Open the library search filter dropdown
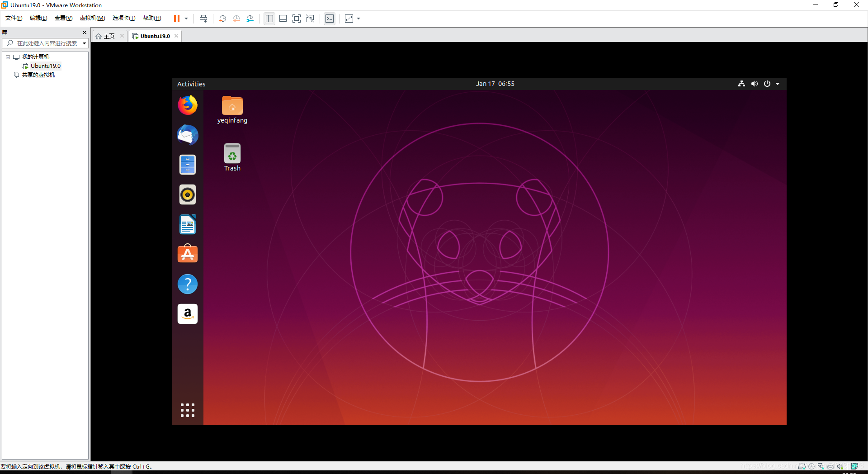The width and height of the screenshot is (868, 474). click(84, 43)
